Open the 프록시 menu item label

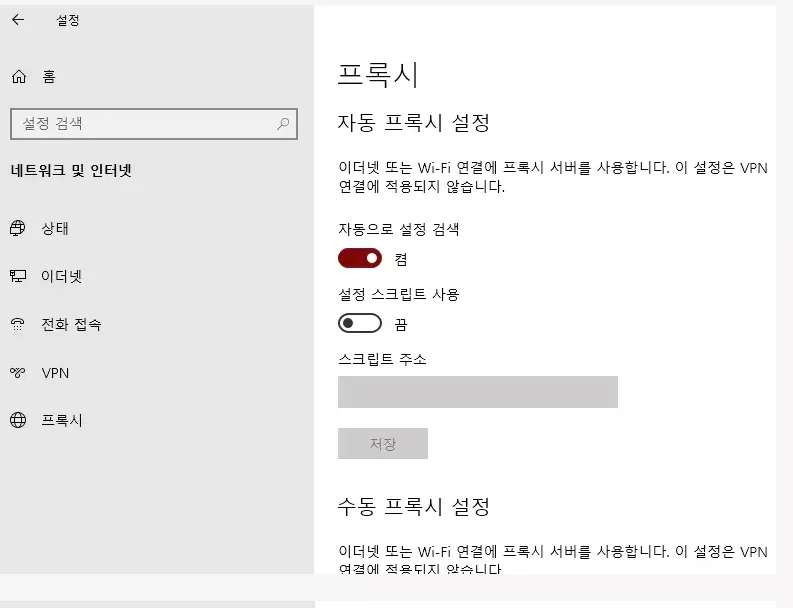tap(62, 420)
